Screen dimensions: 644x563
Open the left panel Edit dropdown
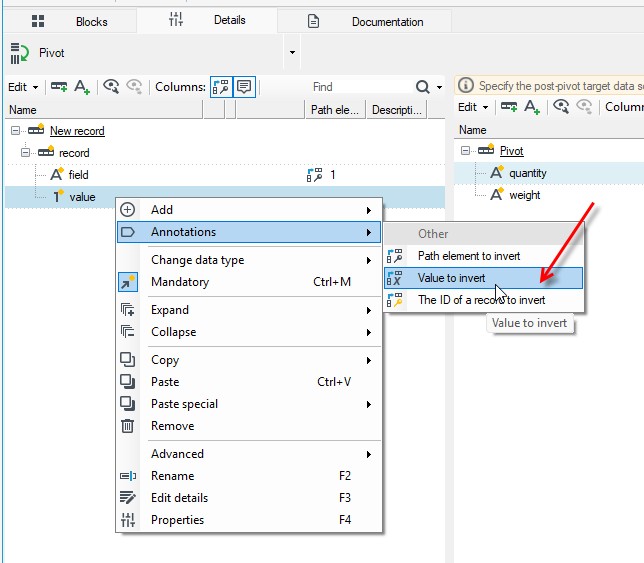[23, 87]
